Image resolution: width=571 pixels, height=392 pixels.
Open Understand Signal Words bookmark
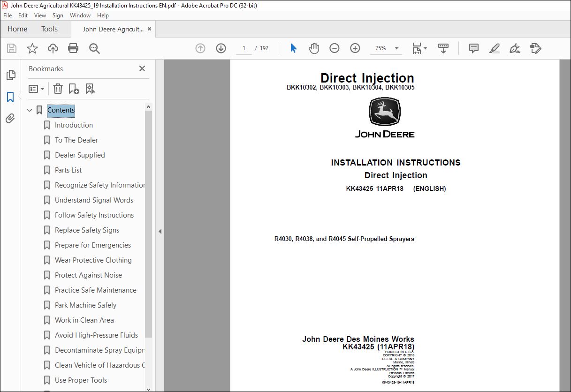(x=94, y=200)
